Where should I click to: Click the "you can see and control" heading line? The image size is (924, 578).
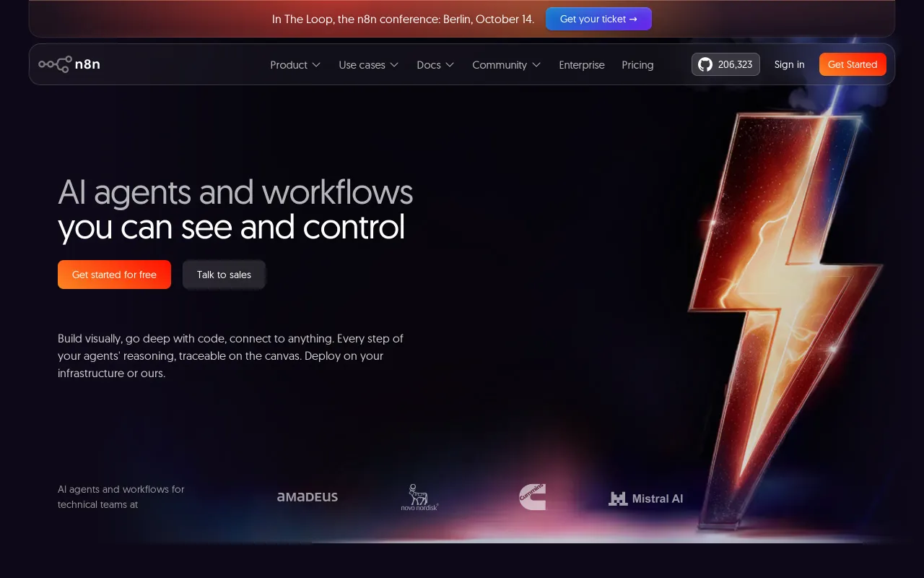pos(231,227)
